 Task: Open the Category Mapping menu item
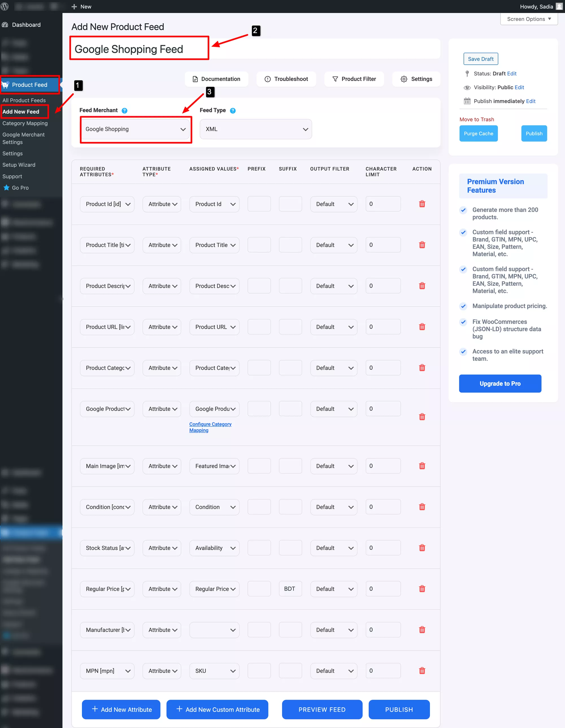click(x=25, y=123)
